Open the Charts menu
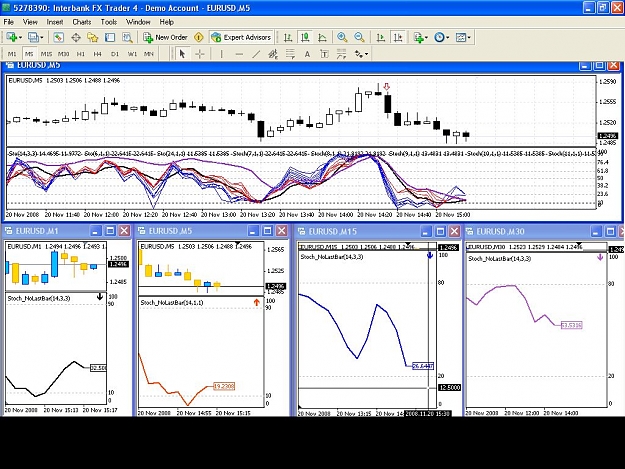Viewport: 625px width, 469px height. tap(82, 22)
